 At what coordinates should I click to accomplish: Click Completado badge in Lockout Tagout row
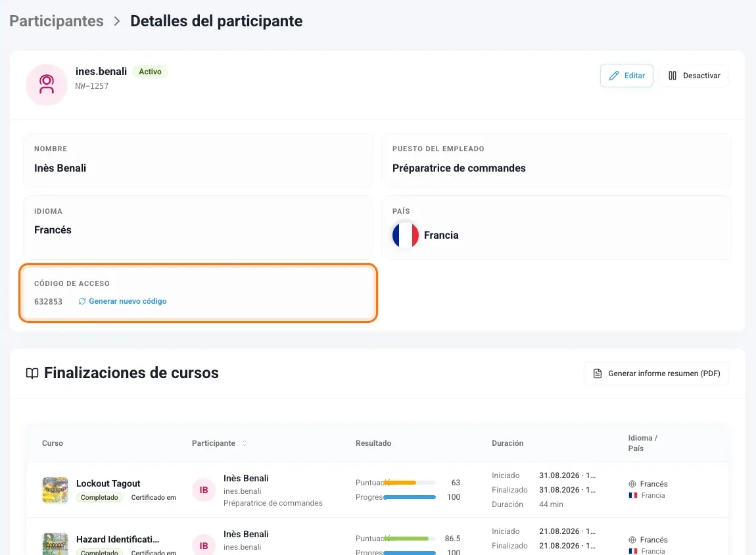[99, 498]
